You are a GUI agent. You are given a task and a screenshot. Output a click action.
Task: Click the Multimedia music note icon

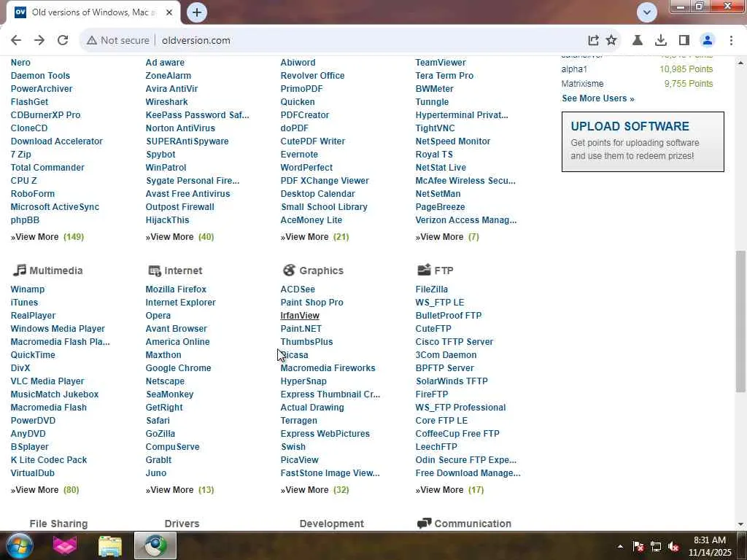(x=19, y=270)
